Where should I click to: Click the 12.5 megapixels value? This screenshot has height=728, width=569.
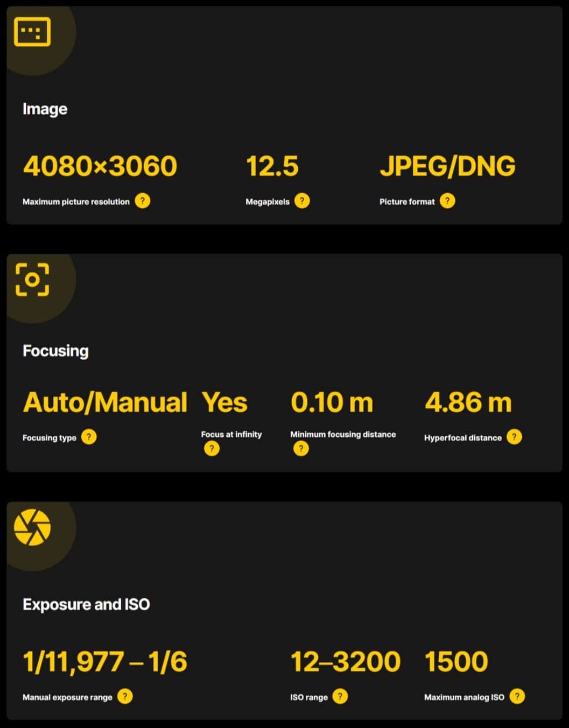pyautogui.click(x=272, y=166)
